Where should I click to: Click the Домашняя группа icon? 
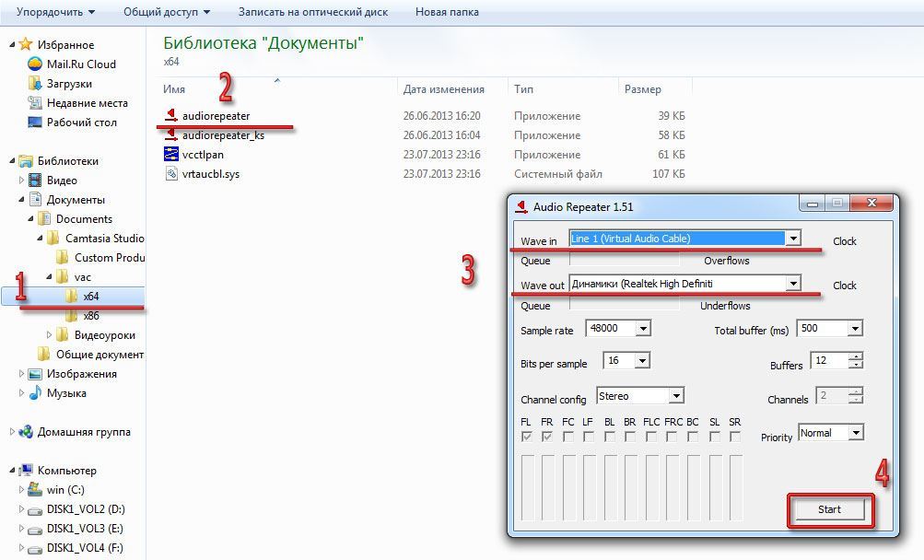click(x=26, y=431)
